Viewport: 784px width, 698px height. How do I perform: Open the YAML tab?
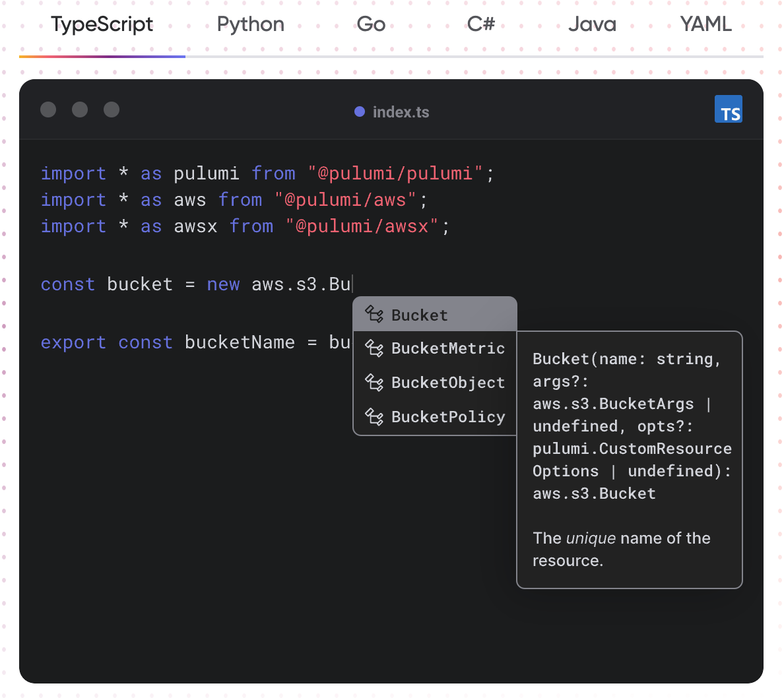click(705, 24)
